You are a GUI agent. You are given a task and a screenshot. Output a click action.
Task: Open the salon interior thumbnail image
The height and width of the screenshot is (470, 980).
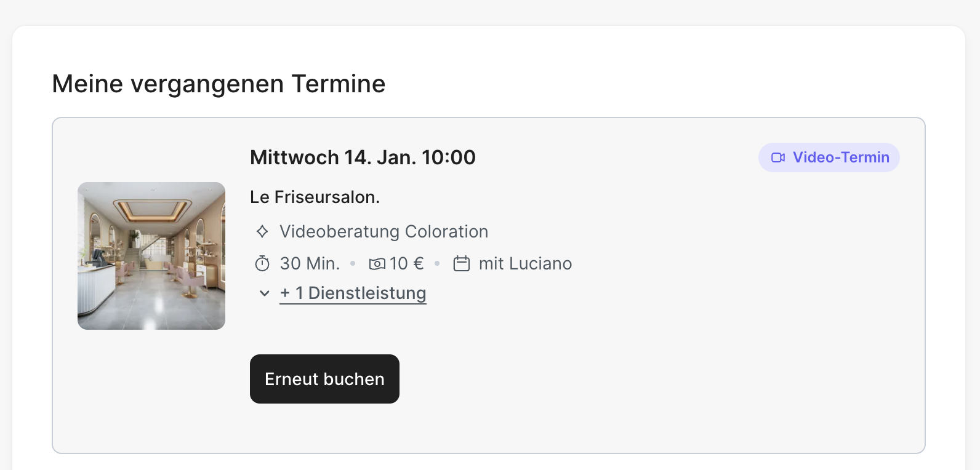[x=151, y=256]
